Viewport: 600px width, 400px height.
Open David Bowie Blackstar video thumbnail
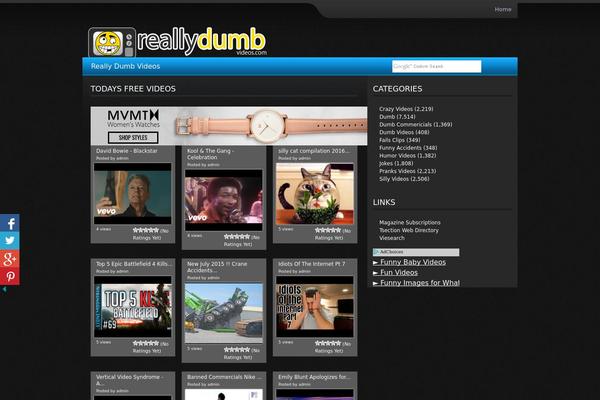tap(133, 194)
